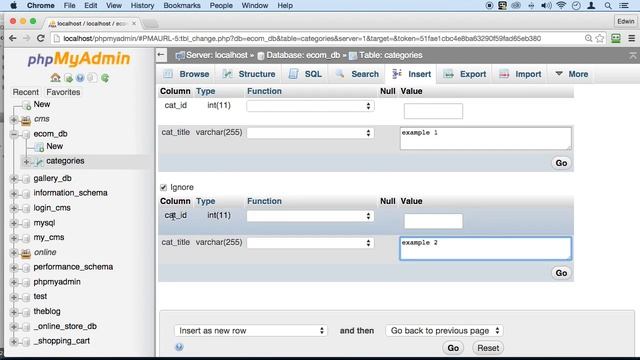Image resolution: width=640 pixels, height=360 pixels.
Task: Open Function dropdown for first cat_title
Action: point(310,133)
